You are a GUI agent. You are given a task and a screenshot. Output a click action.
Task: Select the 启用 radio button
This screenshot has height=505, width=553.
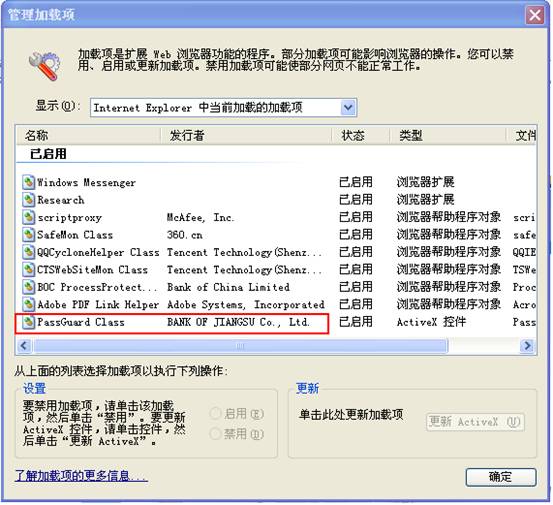click(x=215, y=413)
